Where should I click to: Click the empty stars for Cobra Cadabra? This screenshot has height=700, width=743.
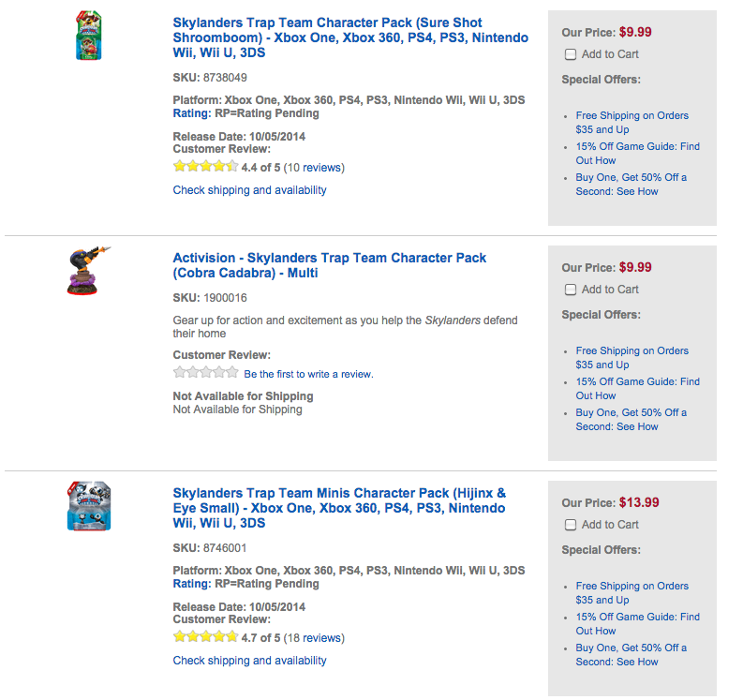tap(205, 373)
